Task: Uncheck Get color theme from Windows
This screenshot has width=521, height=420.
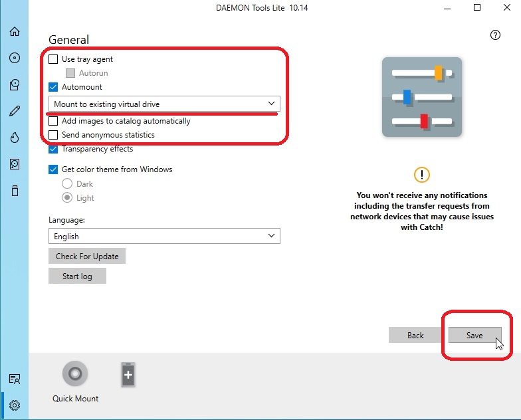Action: [x=53, y=169]
